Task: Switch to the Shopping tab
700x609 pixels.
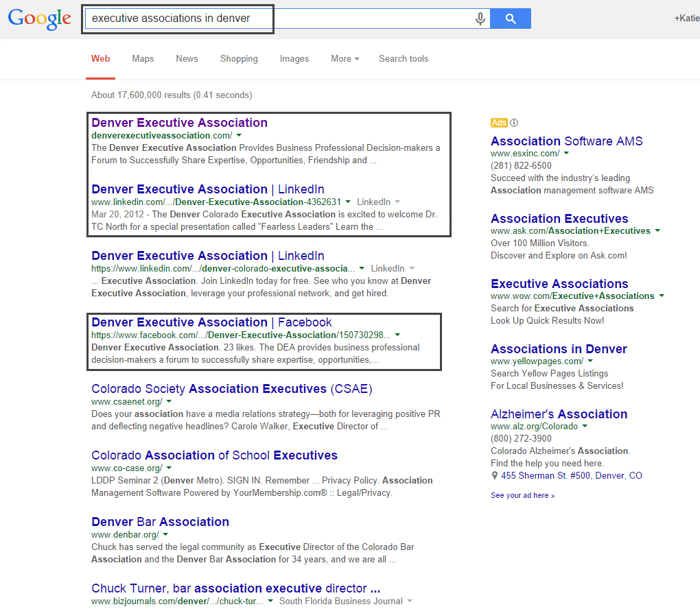Action: pyautogui.click(x=239, y=59)
